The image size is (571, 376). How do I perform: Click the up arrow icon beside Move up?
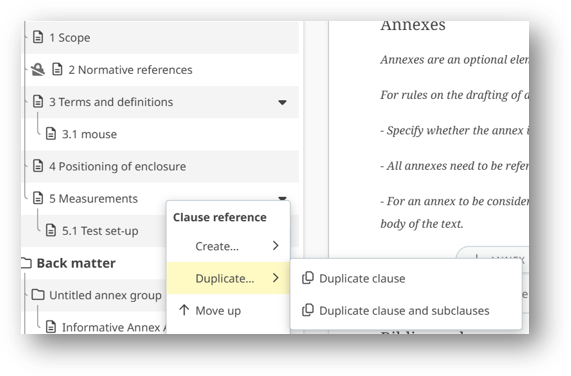[x=184, y=310]
